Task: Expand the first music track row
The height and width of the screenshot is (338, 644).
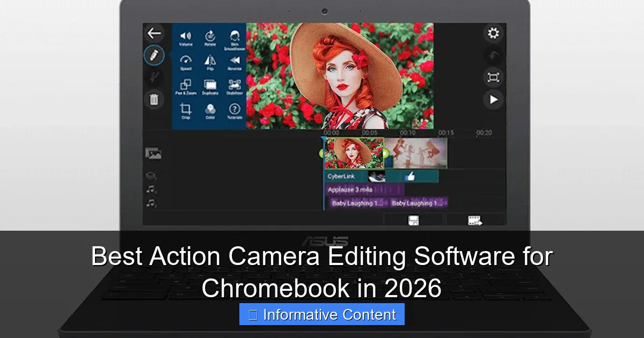Action: tap(152, 189)
